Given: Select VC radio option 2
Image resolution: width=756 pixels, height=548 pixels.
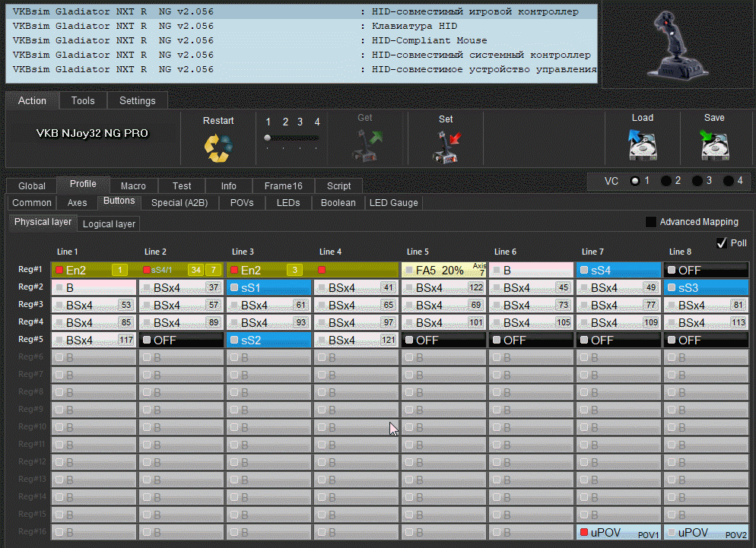Looking at the screenshot, I should click(666, 181).
